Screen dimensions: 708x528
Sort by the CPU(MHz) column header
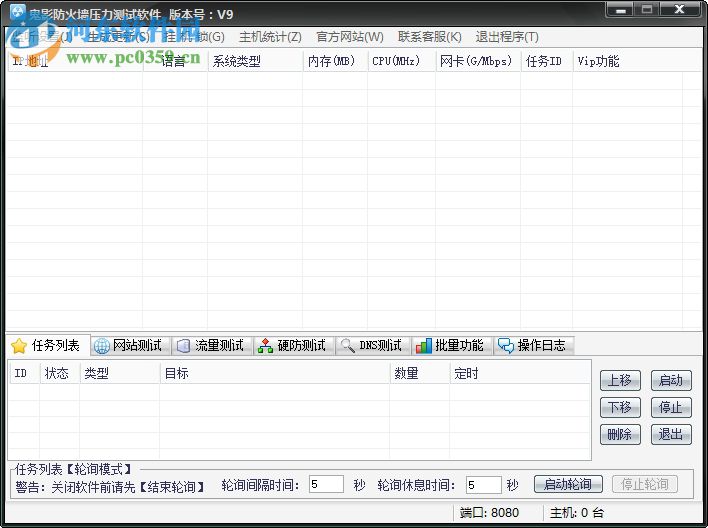pos(401,61)
